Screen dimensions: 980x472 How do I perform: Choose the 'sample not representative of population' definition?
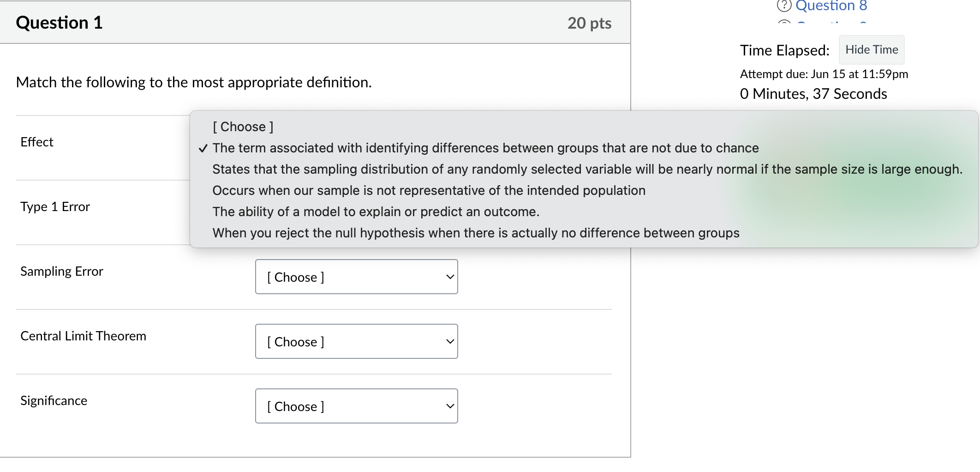tap(428, 190)
